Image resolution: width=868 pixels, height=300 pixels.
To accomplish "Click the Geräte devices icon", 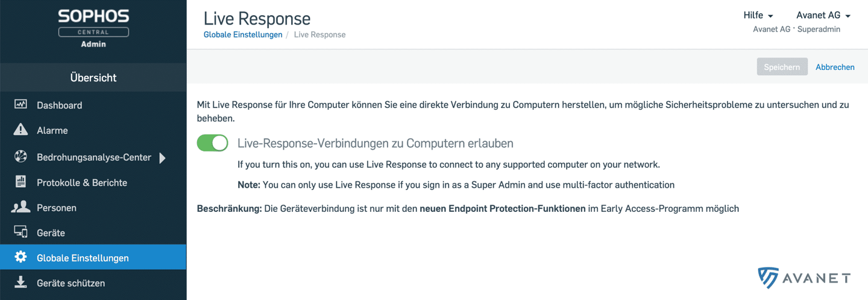I will point(20,232).
